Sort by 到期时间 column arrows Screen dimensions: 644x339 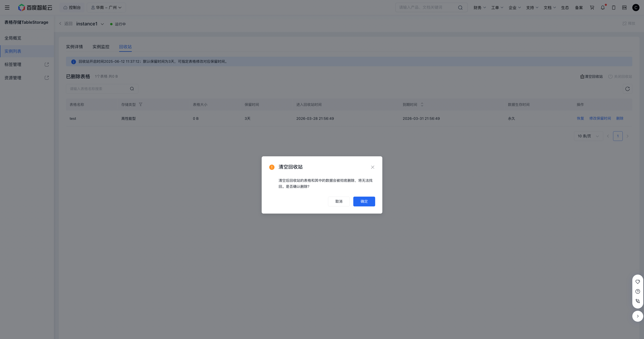[x=422, y=104]
